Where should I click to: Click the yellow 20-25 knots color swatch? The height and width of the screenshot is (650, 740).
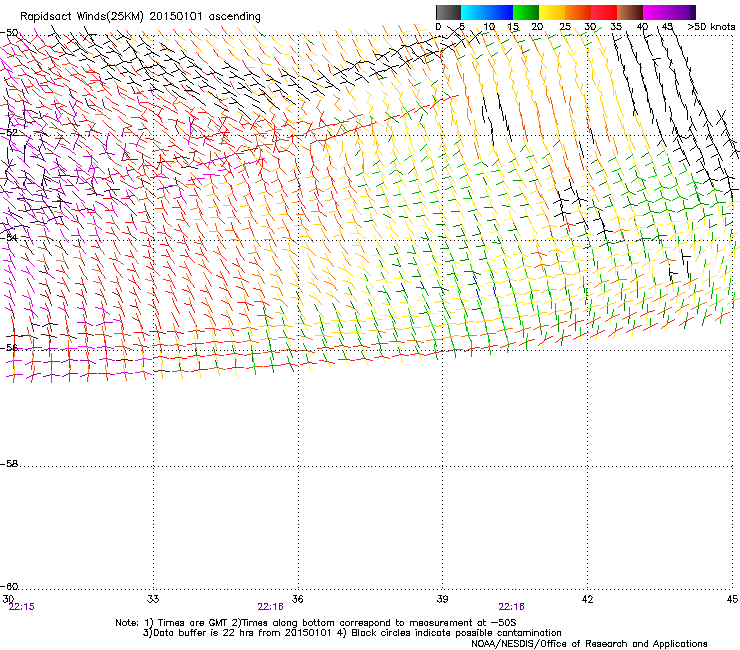[552, 12]
